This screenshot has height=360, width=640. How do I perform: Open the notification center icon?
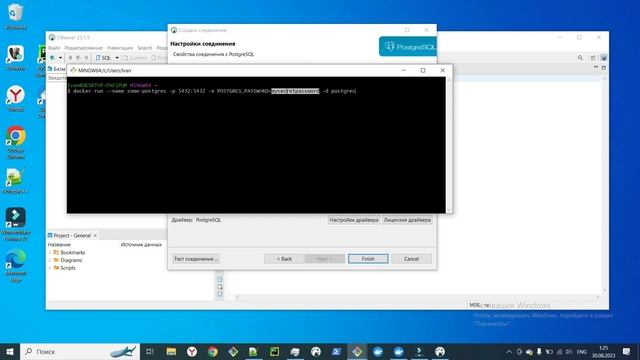coord(626,351)
